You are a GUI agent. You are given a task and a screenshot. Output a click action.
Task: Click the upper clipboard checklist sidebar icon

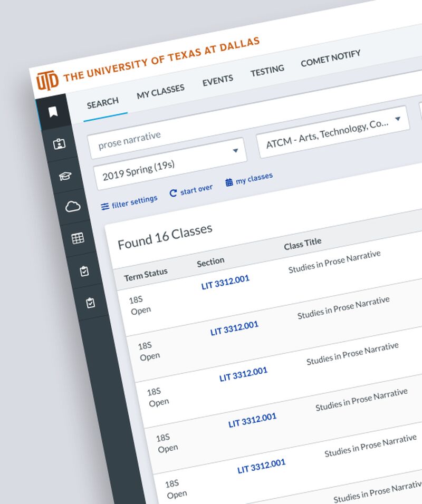(x=84, y=271)
